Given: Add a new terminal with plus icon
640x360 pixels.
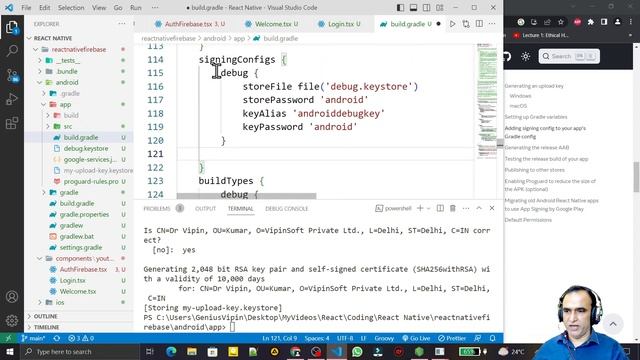Looking at the screenshot, I should pos(420,208).
